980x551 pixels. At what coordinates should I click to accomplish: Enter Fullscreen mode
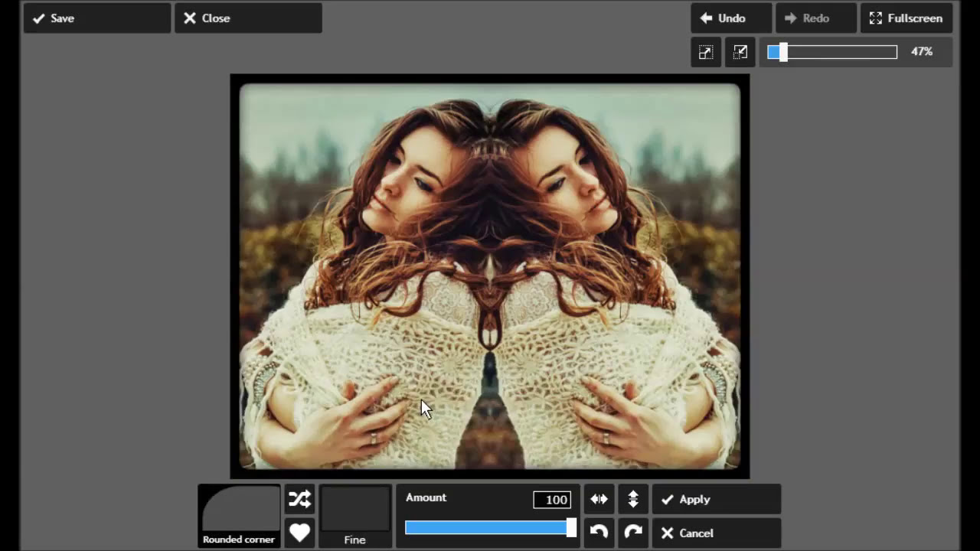[x=906, y=18]
